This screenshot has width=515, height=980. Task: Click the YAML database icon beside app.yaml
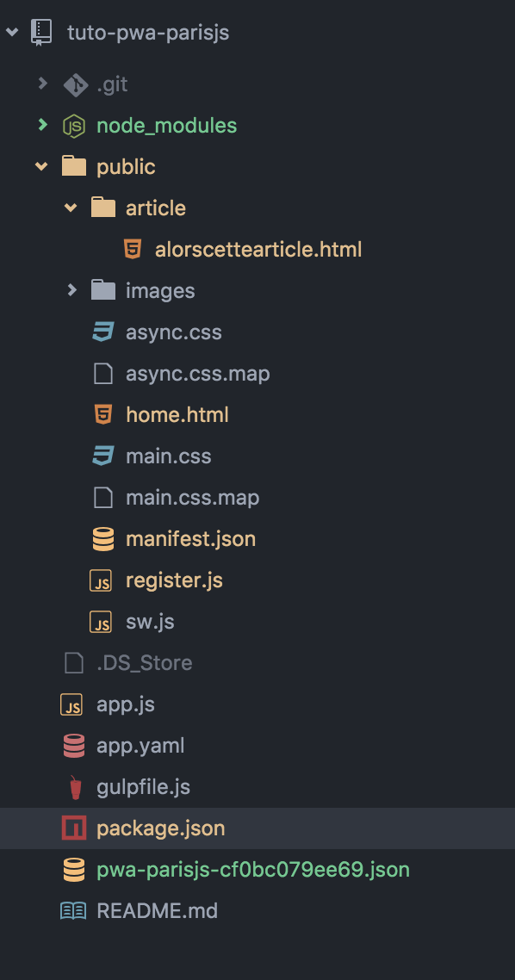pyautogui.click(x=74, y=745)
